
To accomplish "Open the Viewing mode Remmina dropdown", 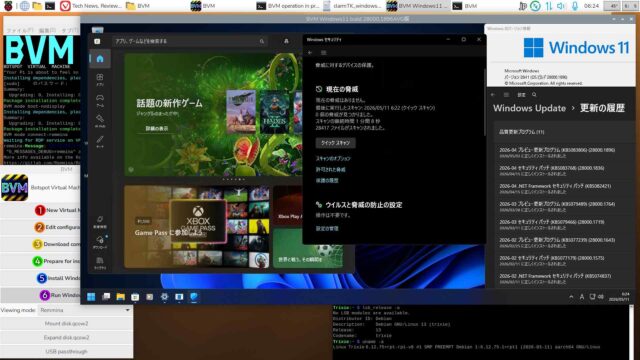I will [x=85, y=310].
